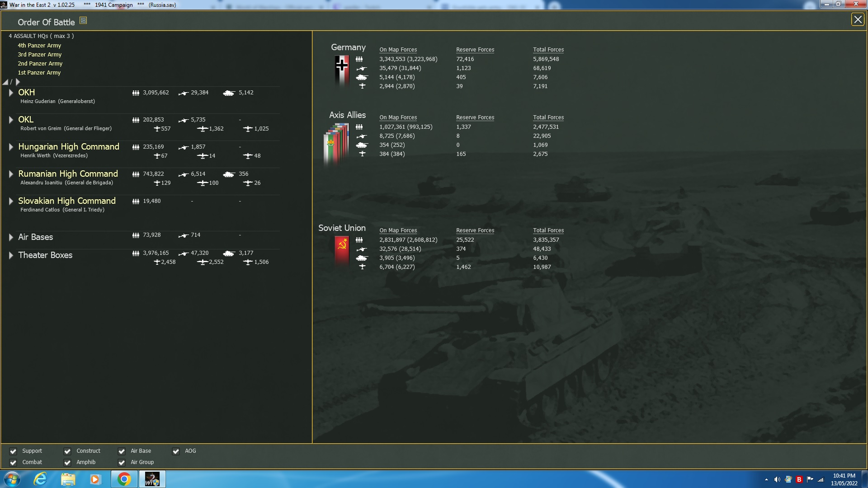Disable the AOG checkbox

(176, 451)
